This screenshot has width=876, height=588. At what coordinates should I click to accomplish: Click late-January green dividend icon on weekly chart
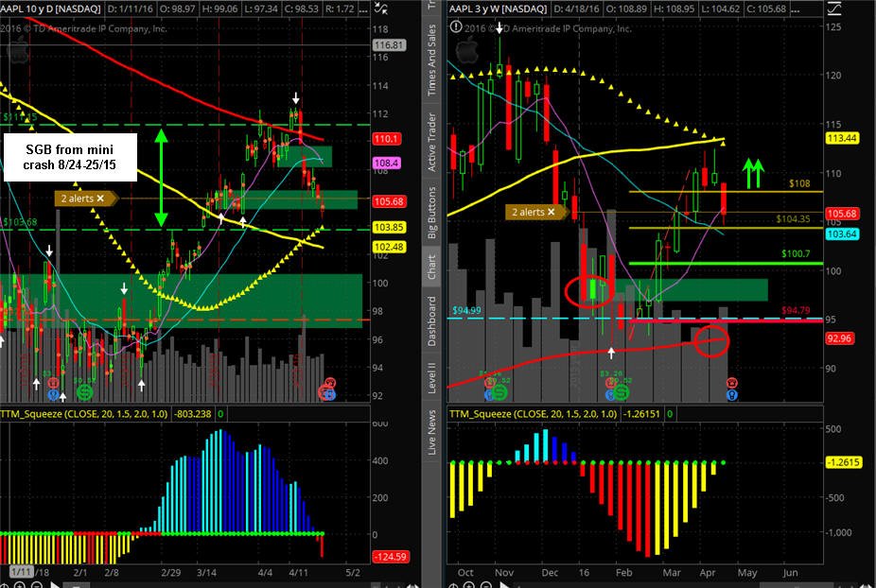pyautogui.click(x=622, y=393)
